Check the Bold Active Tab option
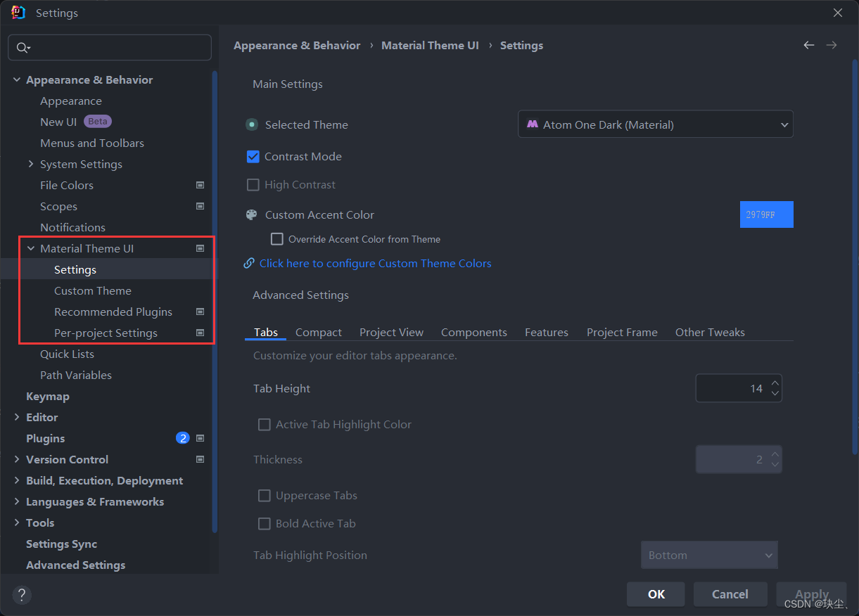Screen dimensions: 859x616 click(x=265, y=523)
